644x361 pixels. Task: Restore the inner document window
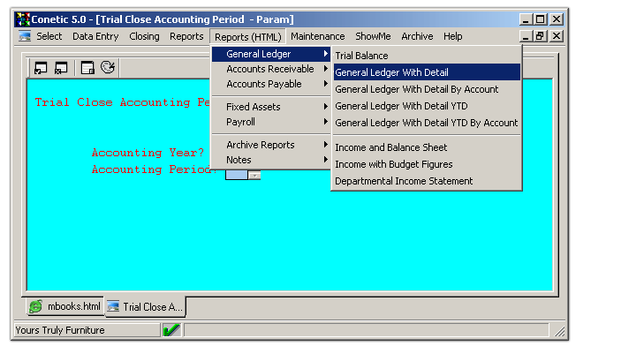[541, 37]
